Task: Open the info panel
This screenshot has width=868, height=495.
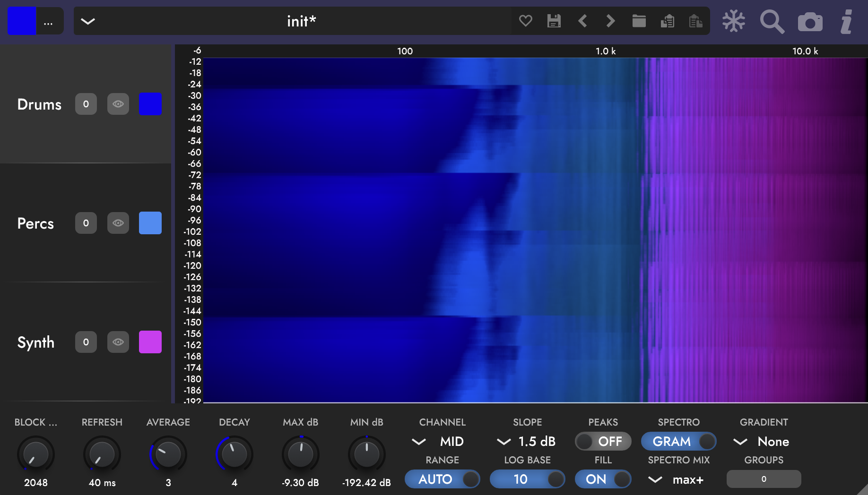Action: (x=846, y=21)
